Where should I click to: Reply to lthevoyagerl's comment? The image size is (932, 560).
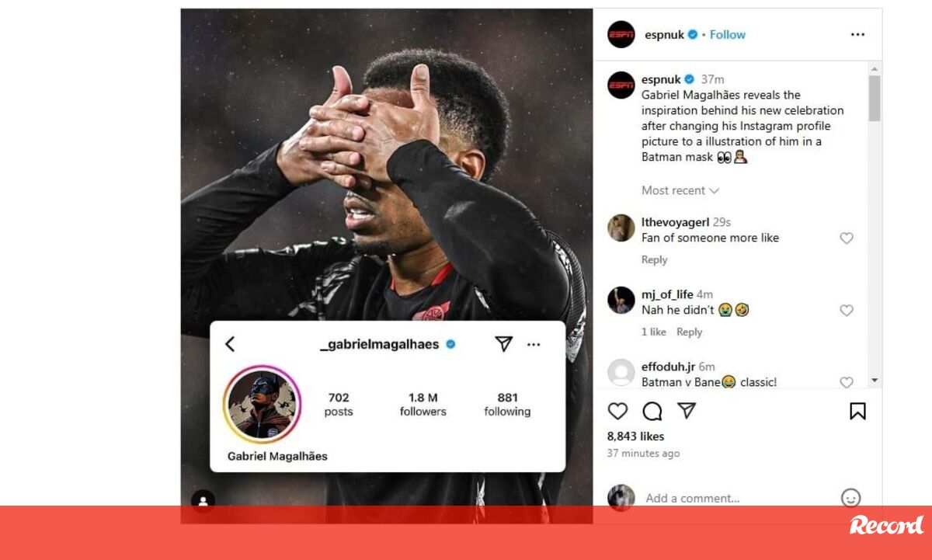point(654,259)
